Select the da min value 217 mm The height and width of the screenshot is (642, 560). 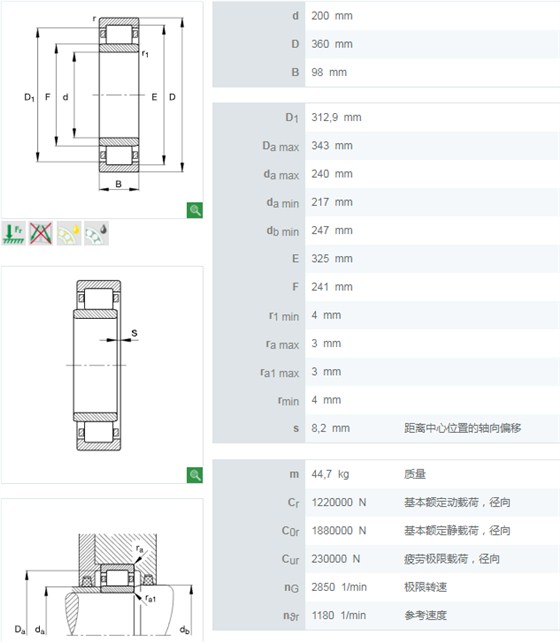pos(332,202)
